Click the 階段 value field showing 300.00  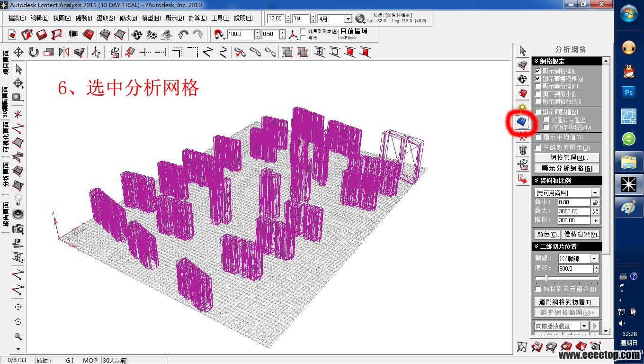573,220
